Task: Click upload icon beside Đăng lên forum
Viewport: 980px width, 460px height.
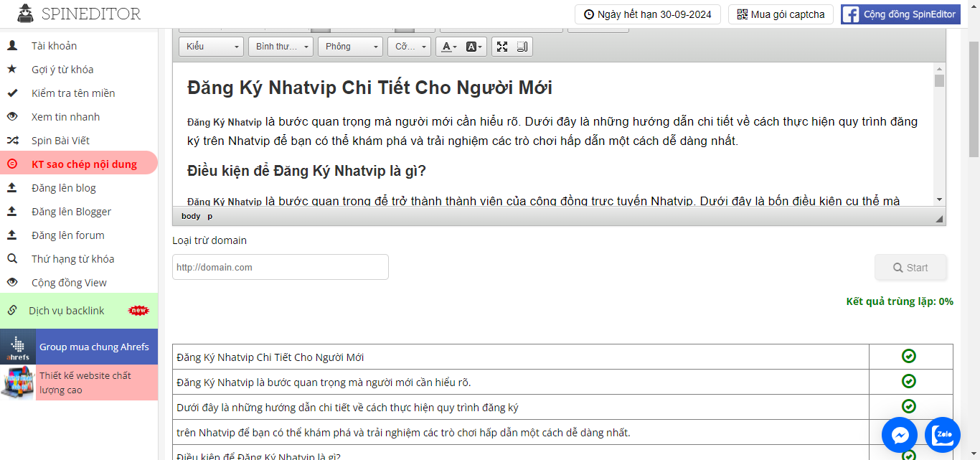Action: tap(12, 235)
